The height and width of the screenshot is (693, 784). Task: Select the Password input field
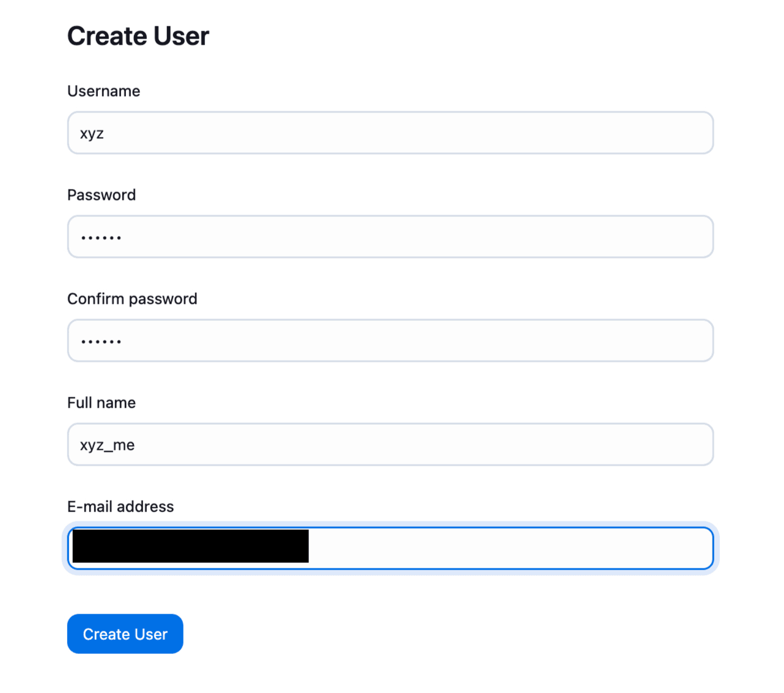pyautogui.click(x=390, y=237)
